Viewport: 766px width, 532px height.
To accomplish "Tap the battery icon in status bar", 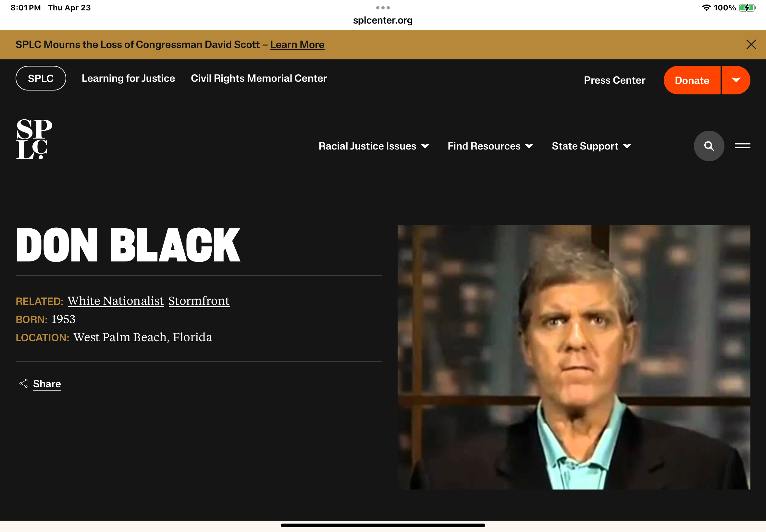I will click(x=747, y=8).
